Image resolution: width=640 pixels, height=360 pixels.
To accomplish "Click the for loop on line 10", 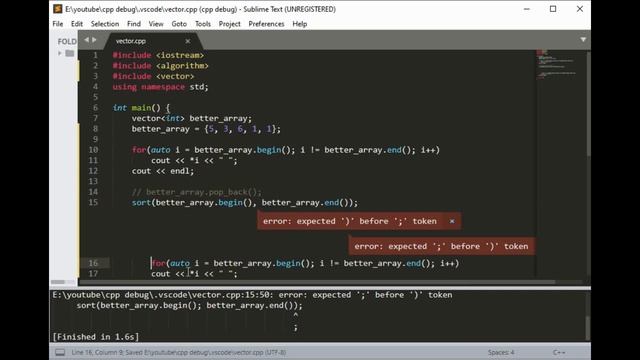I will pyautogui.click(x=286, y=150).
